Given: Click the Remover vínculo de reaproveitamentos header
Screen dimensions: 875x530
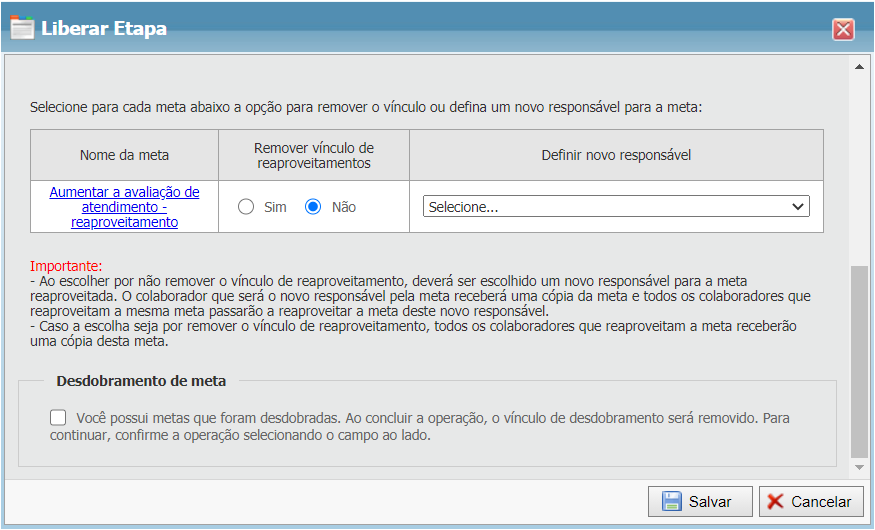Looking at the screenshot, I should click(x=314, y=155).
